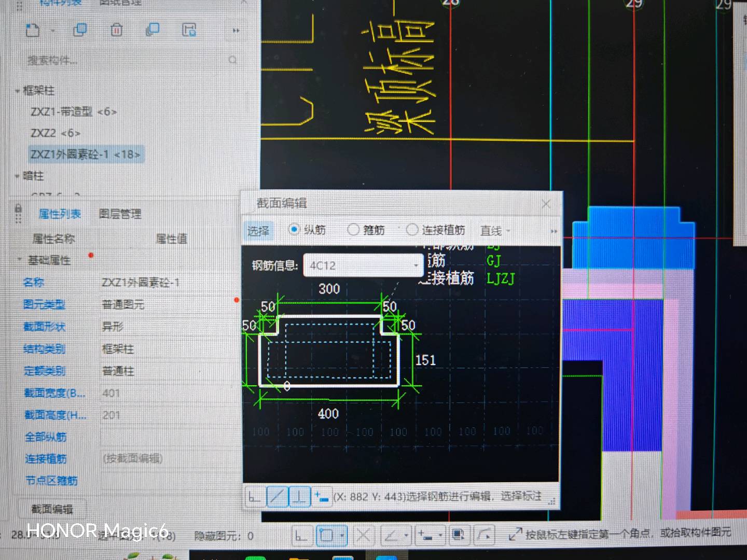Open the angle snap dropdown arrow
Screen dimensions: 747x560
407,535
